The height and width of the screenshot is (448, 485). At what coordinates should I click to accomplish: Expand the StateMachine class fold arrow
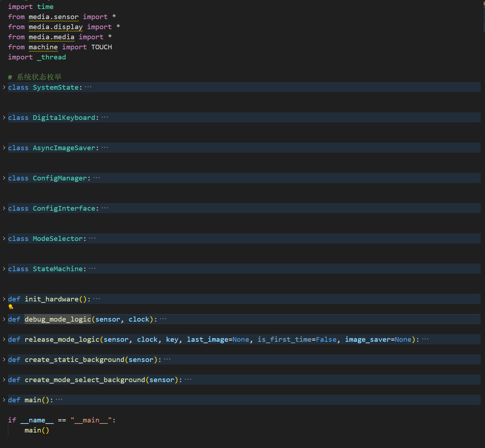click(x=4, y=269)
